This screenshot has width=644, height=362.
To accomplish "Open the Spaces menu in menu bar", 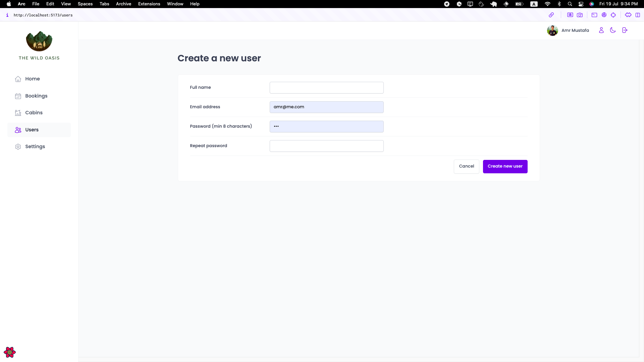I will pyautogui.click(x=85, y=4).
